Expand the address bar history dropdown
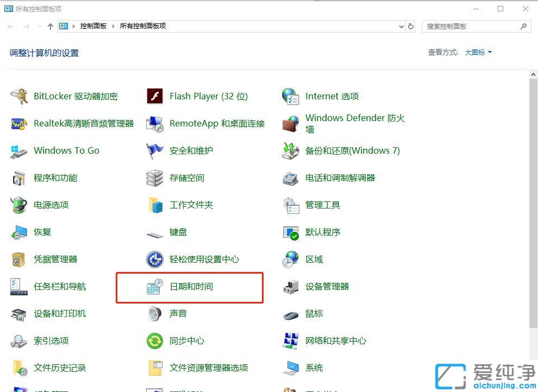 click(x=401, y=26)
